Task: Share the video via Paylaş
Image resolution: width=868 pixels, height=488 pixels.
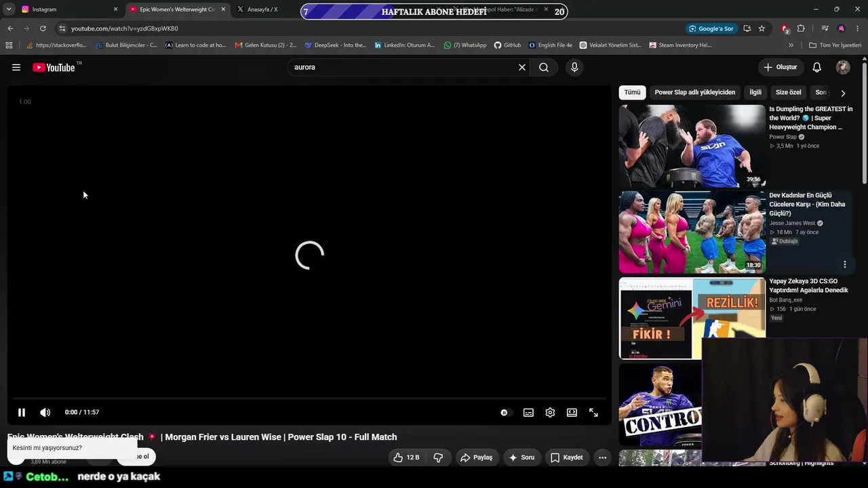Action: (477, 457)
